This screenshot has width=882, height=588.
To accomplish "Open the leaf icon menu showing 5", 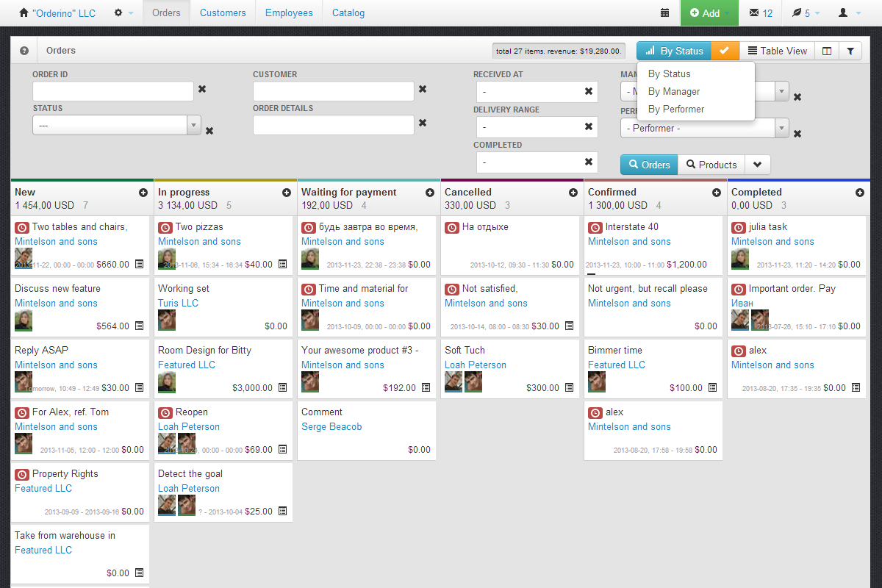I will [x=806, y=13].
